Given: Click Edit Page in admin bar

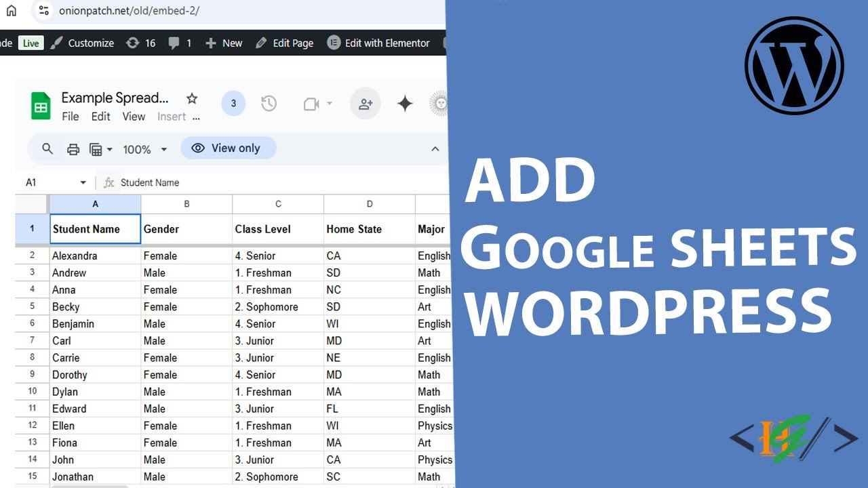Looking at the screenshot, I should (285, 43).
